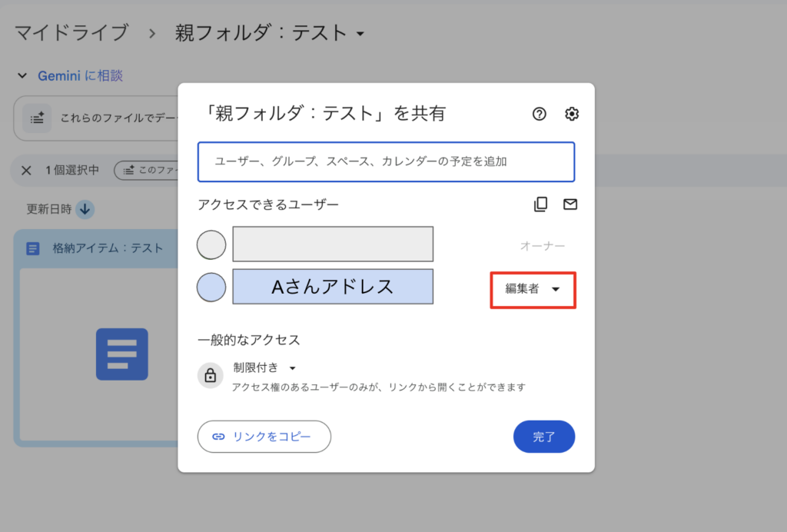787x532 pixels.
Task: Open the 編集者 role dropdown
Action: click(533, 289)
